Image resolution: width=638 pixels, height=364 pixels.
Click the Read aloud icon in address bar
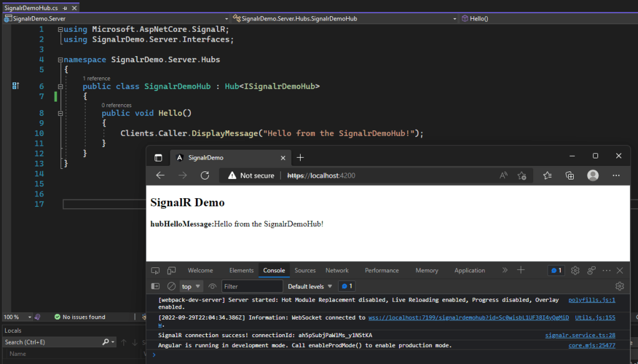pyautogui.click(x=503, y=176)
